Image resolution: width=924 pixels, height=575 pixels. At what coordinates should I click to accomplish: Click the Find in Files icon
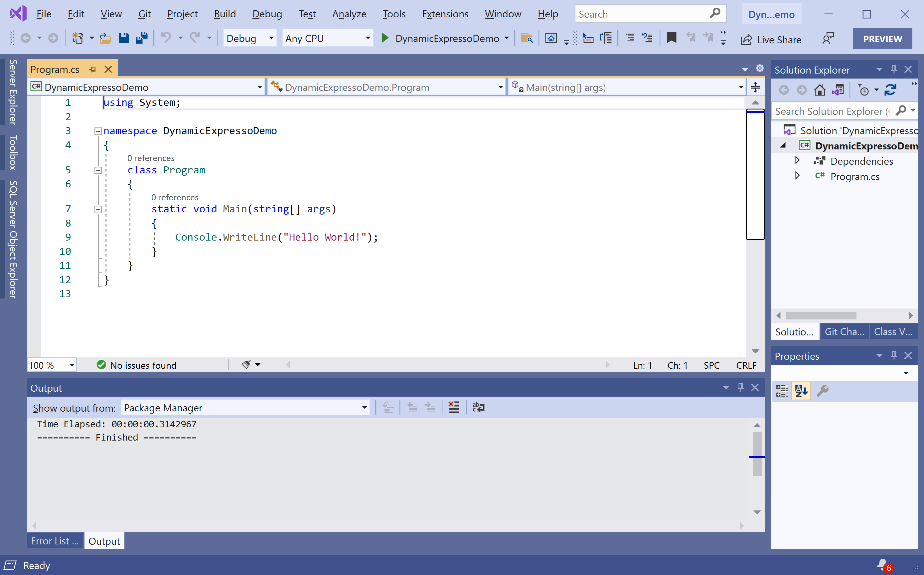coord(527,38)
